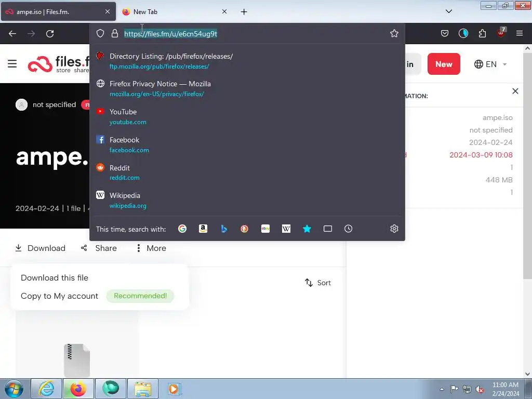Open language EN dropdown
Viewport: 532px width, 399px height.
click(490, 64)
